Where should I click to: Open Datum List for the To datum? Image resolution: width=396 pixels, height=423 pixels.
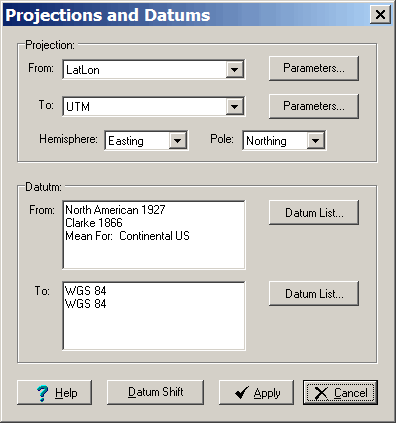[314, 294]
